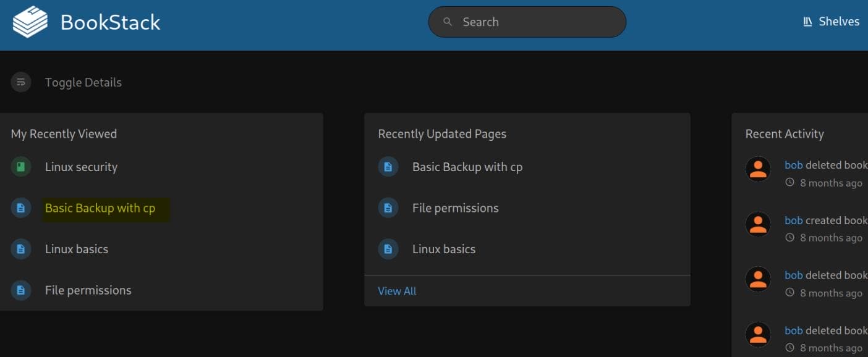Image resolution: width=868 pixels, height=357 pixels.
Task: Click page icon beside Basic Backup with cp in Recently Updated
Action: click(x=388, y=167)
